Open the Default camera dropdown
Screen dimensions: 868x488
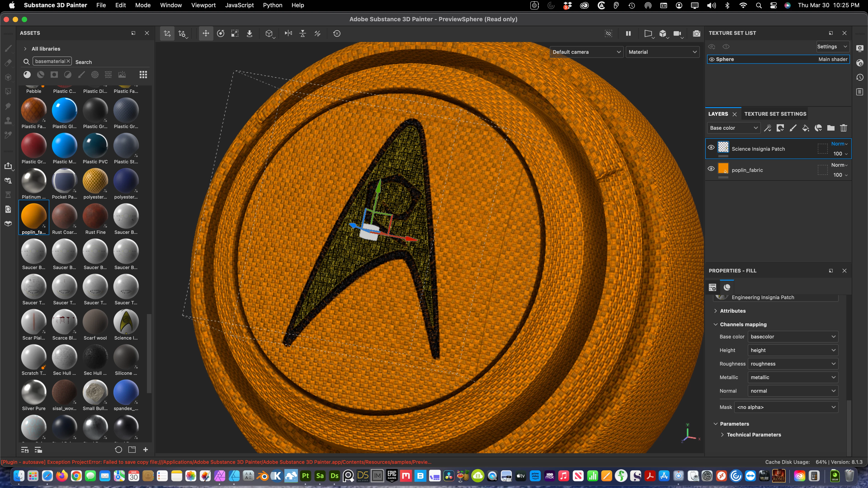(586, 52)
